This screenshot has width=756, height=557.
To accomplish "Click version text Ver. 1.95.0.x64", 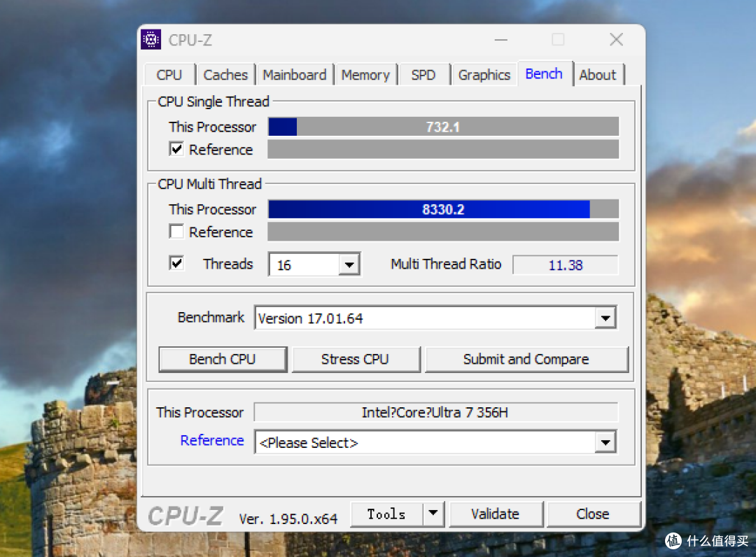I will click(x=288, y=519).
